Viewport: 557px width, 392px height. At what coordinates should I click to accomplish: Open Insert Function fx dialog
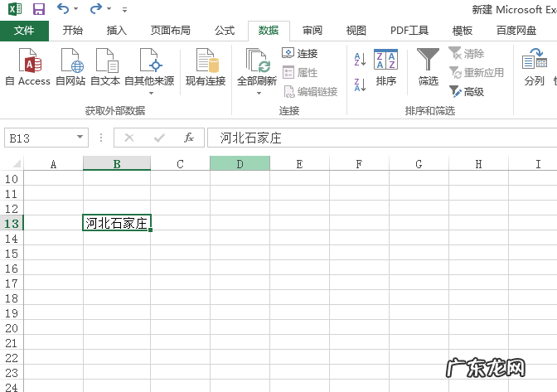(x=189, y=138)
